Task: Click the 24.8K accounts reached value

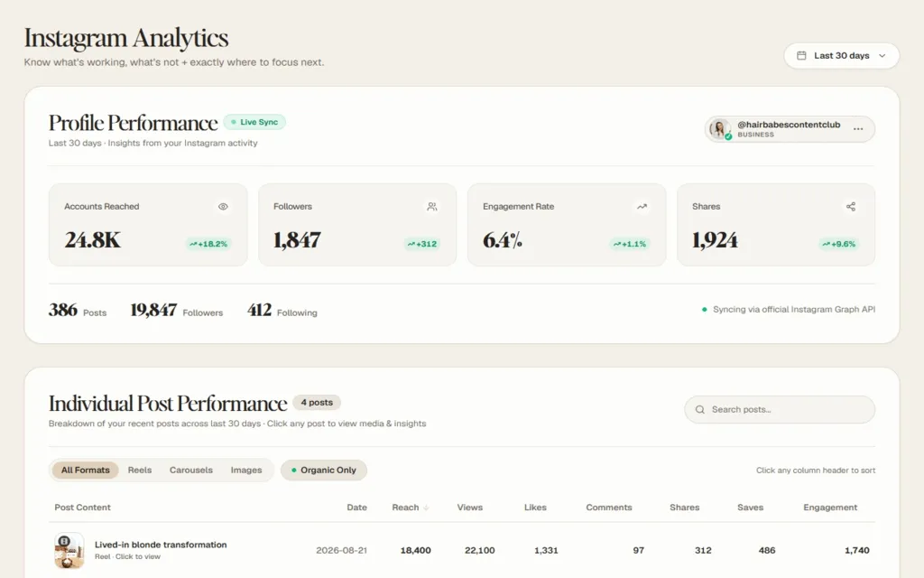Action: (x=93, y=240)
